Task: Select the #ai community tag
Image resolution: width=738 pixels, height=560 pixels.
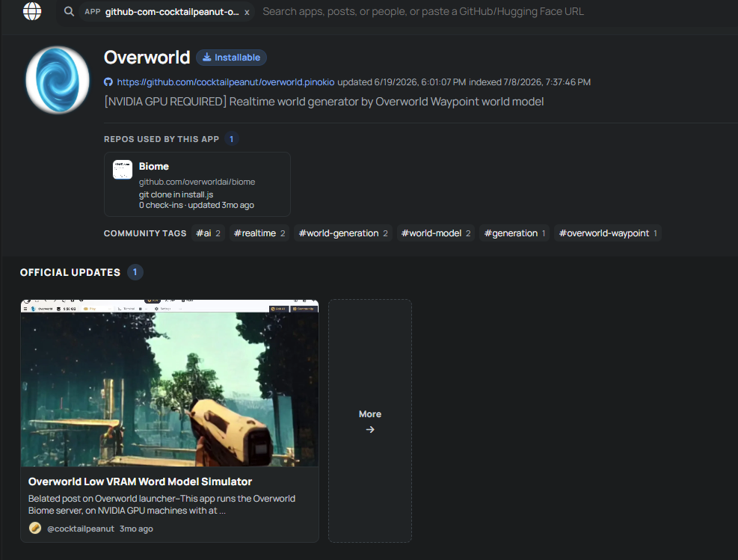Action: tap(208, 233)
